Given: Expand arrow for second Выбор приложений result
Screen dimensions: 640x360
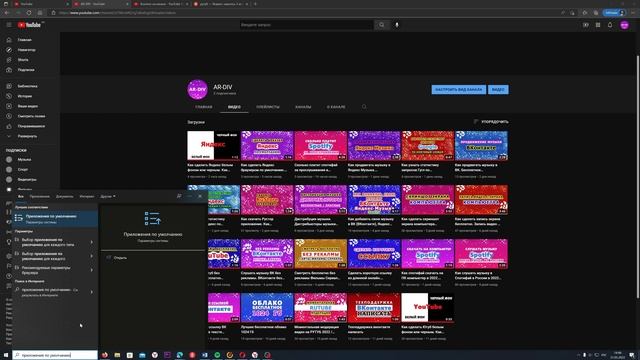Looking at the screenshot, I should coord(91,256).
